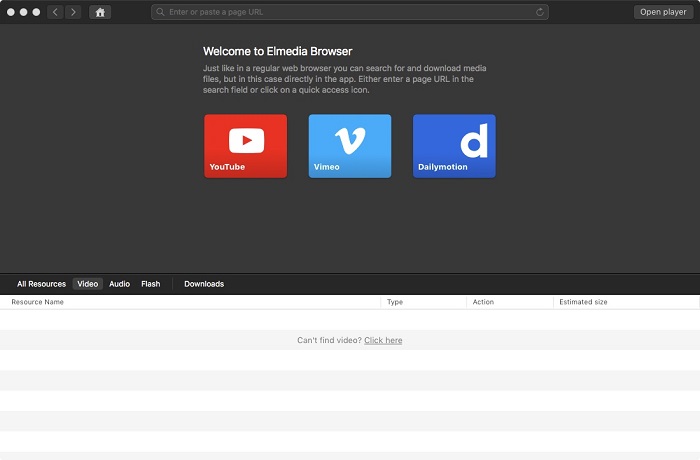
Task: Click the Open player button
Action: [663, 12]
